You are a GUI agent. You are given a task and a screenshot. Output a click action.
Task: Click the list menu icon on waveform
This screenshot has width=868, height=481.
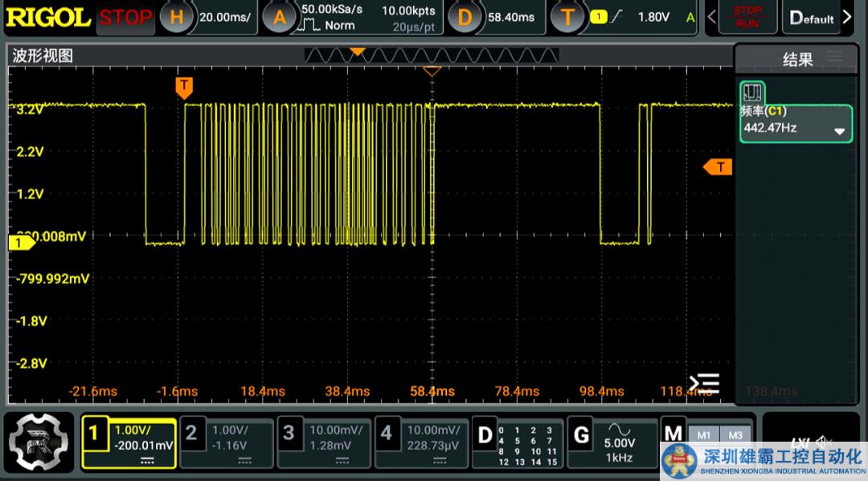[704, 383]
